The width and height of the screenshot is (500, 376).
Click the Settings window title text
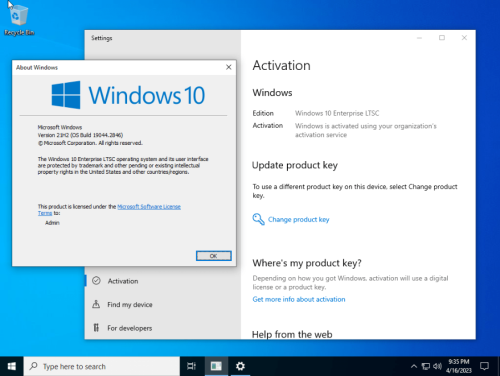tap(102, 38)
